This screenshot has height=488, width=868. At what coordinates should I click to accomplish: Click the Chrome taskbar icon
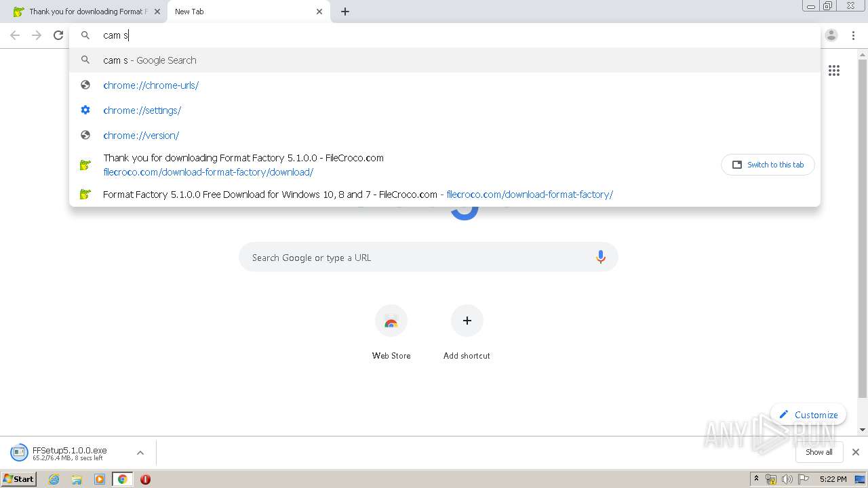point(123,479)
